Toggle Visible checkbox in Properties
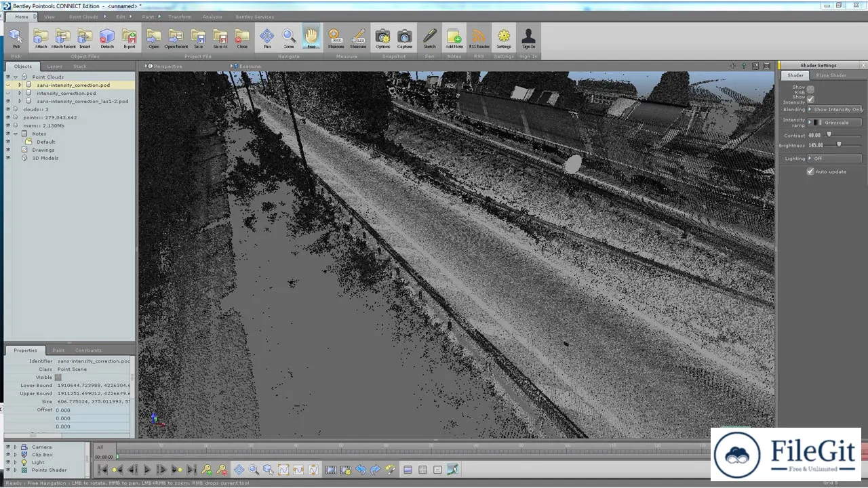Viewport: 868px width, 488px height. click(58, 378)
